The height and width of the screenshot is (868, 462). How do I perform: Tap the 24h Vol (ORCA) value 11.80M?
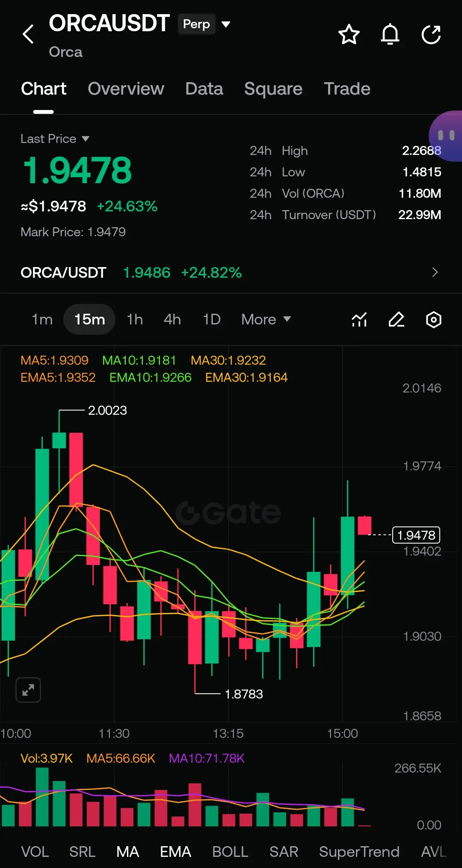tap(420, 193)
